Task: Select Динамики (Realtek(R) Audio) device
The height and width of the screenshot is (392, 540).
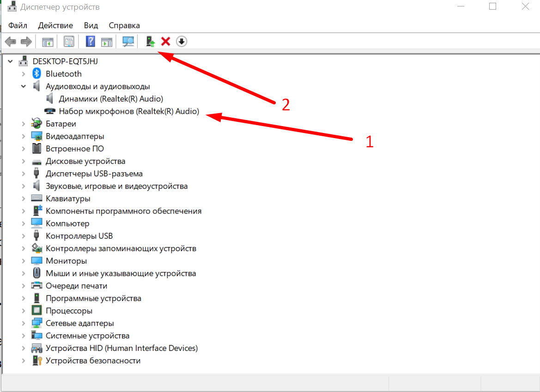Action: 111,99
